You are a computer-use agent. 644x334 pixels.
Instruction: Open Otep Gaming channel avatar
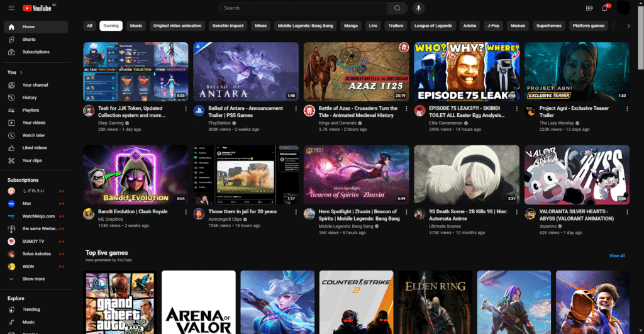(x=89, y=111)
